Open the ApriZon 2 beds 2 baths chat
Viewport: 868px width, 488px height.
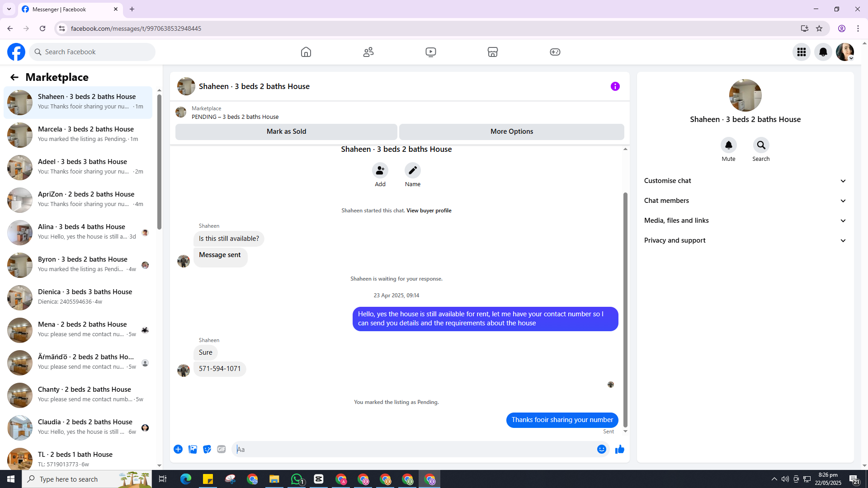point(78,200)
